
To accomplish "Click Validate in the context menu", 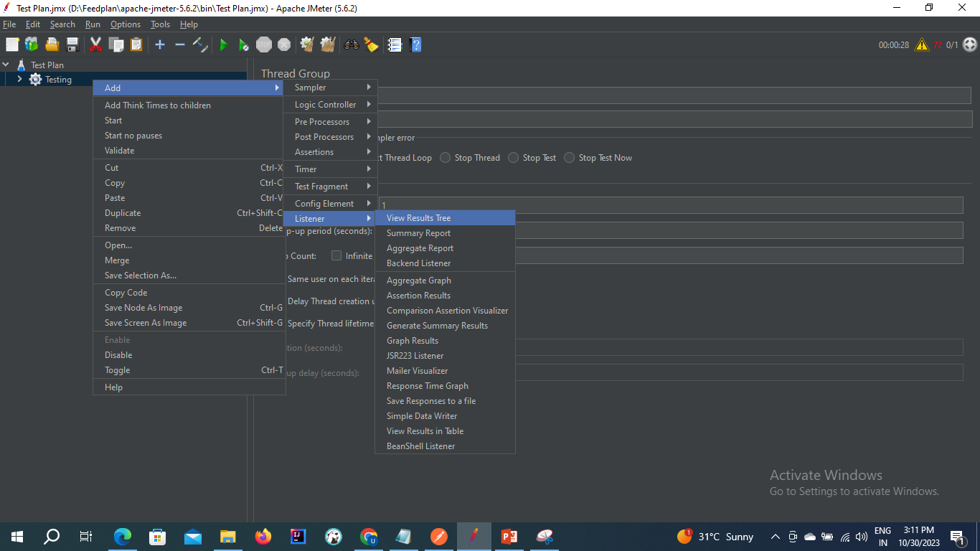I will pos(189,151).
